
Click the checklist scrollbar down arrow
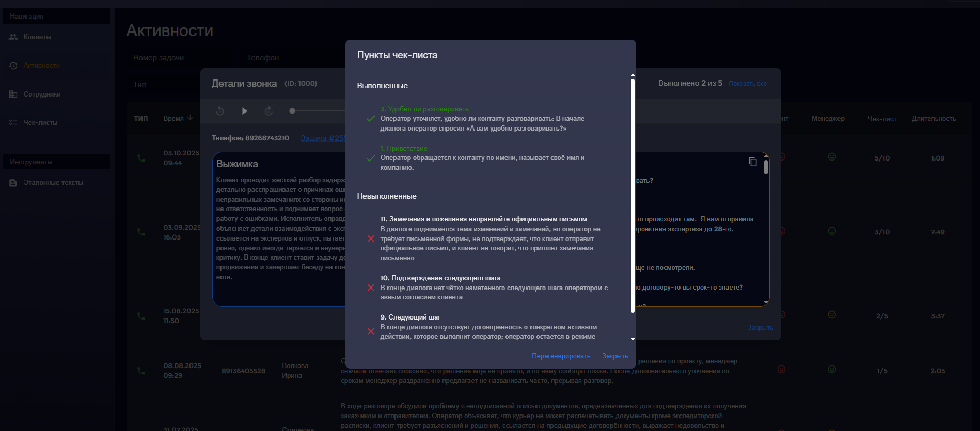(x=633, y=339)
